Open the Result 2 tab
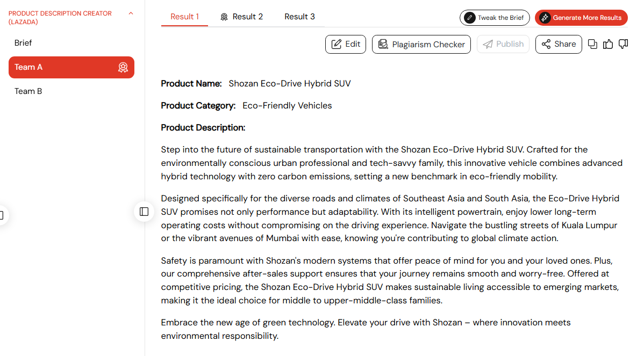 pos(247,17)
